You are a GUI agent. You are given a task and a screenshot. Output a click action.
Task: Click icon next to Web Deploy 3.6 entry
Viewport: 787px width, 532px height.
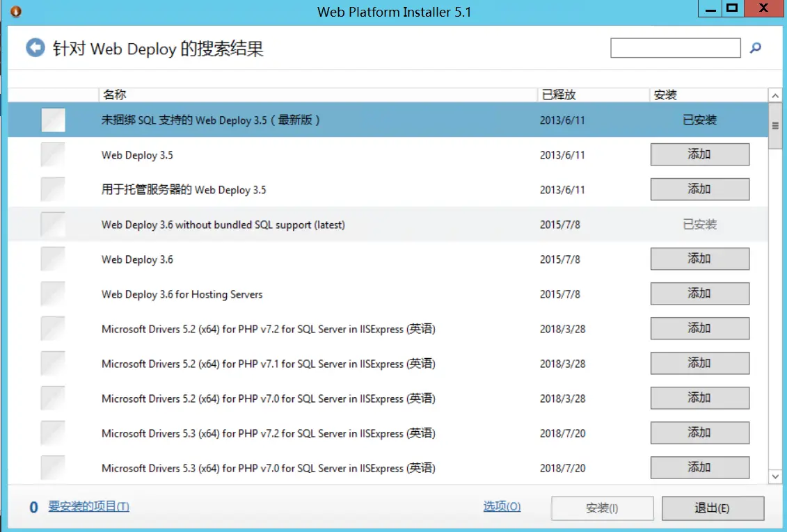click(53, 259)
